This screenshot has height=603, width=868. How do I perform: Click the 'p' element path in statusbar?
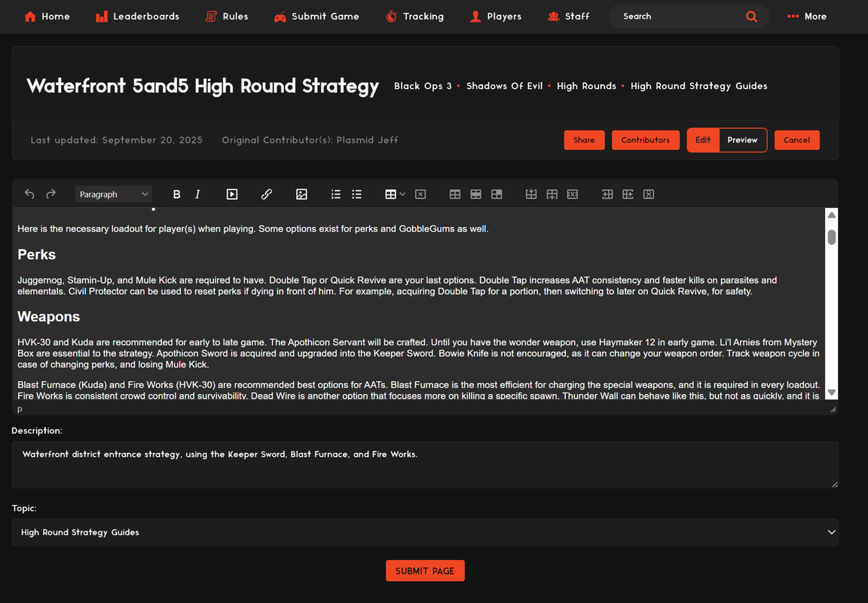coord(20,409)
